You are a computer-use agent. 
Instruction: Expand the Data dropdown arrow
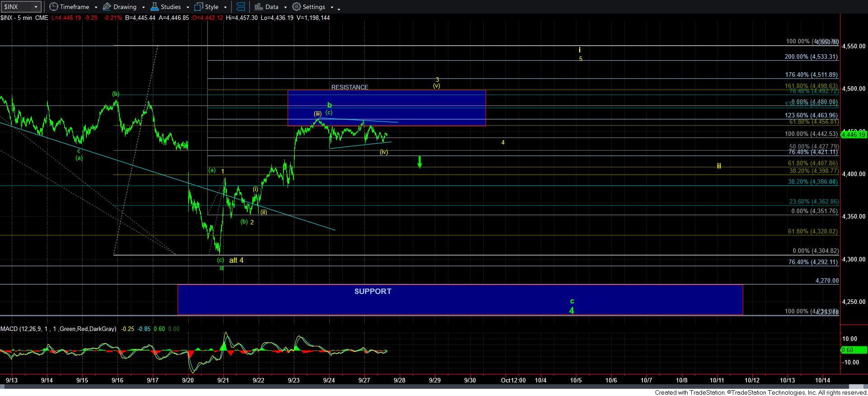point(285,7)
